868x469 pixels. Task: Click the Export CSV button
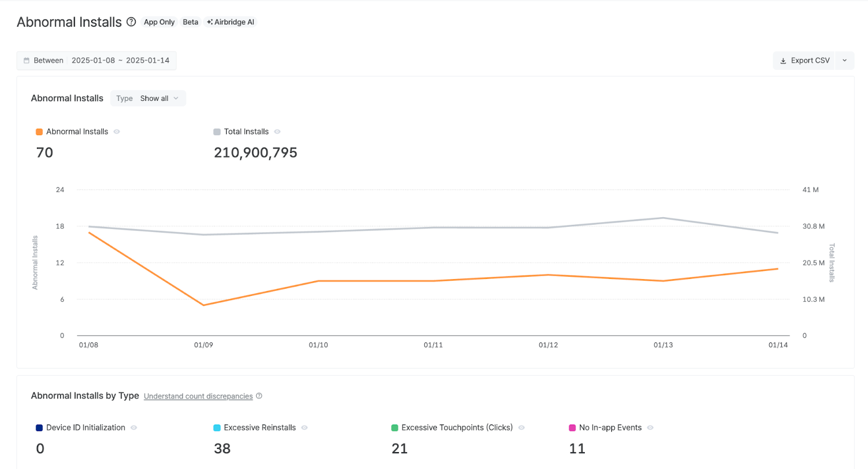pyautogui.click(x=805, y=61)
